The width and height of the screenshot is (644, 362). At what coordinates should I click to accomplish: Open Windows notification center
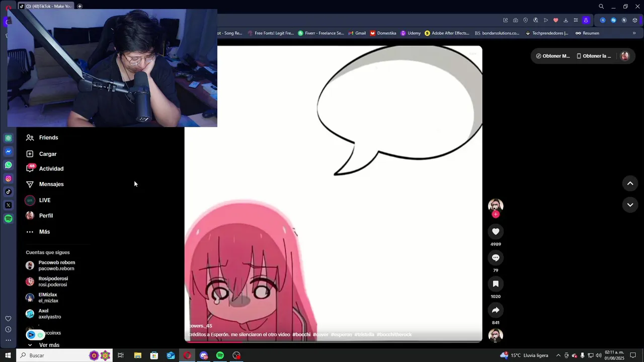tap(633, 355)
